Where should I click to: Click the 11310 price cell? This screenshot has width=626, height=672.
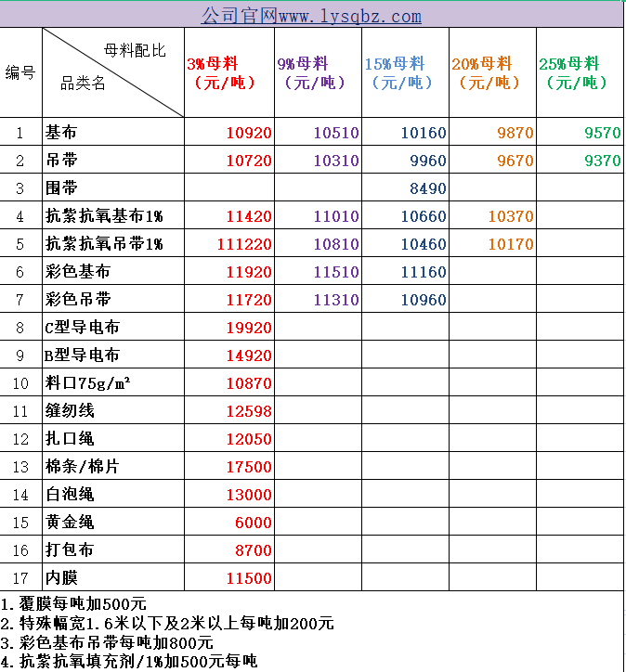319,299
